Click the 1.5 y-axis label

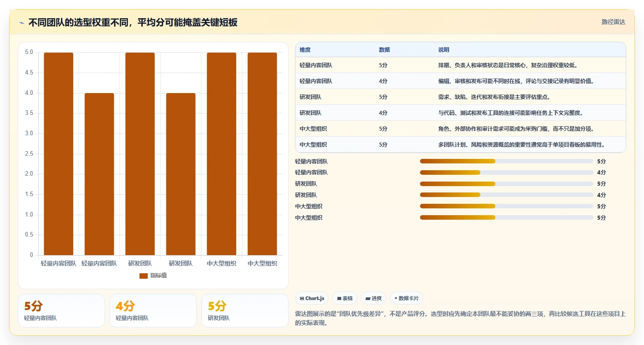[x=29, y=194]
